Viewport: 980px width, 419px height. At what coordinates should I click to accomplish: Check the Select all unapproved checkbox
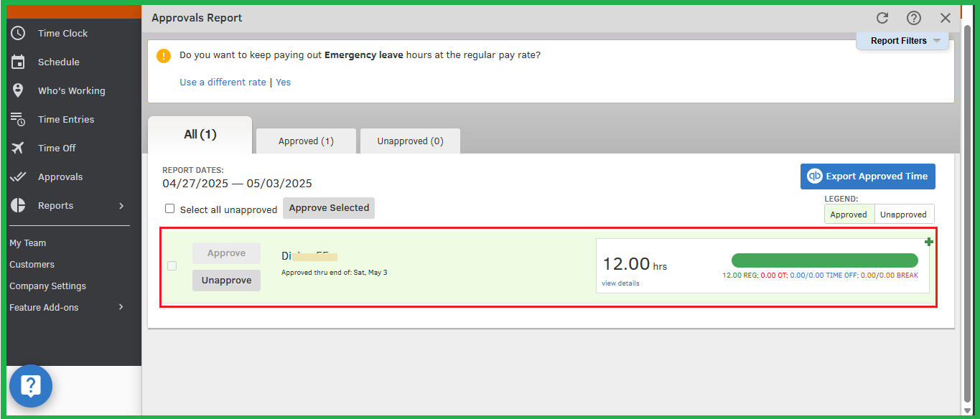click(170, 209)
